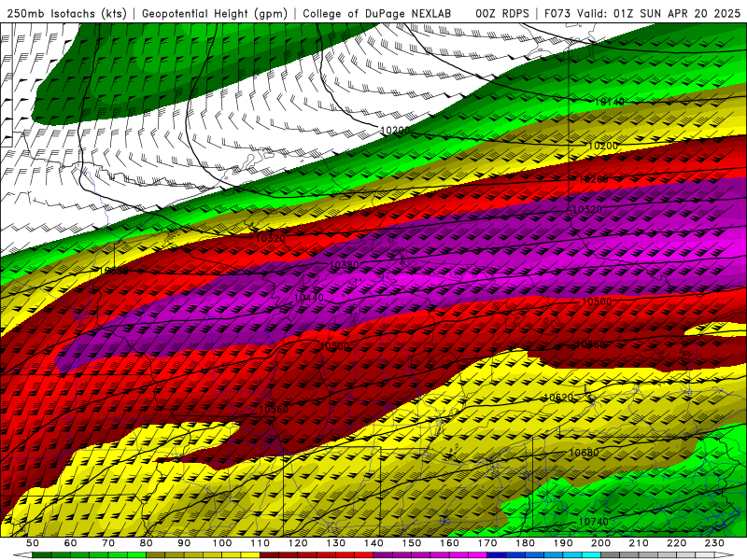Select the dark blue swatch starting at 170

coord(497,555)
